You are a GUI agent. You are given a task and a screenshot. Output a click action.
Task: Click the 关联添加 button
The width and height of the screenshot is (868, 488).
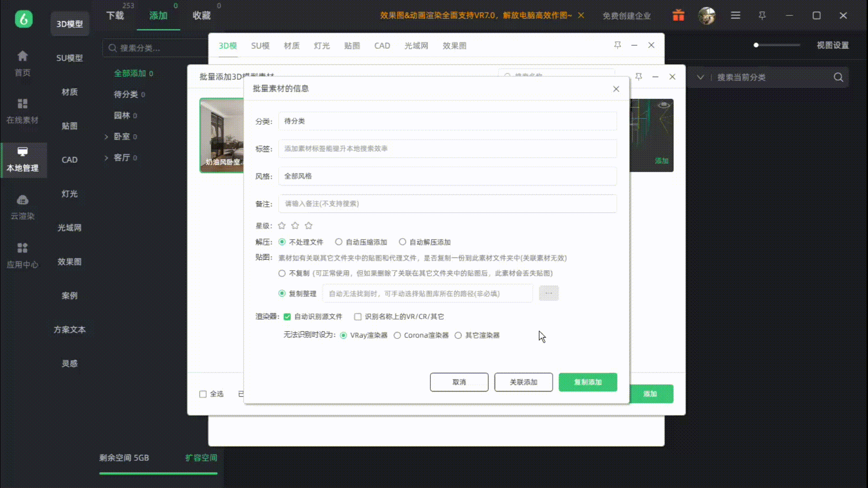(524, 382)
